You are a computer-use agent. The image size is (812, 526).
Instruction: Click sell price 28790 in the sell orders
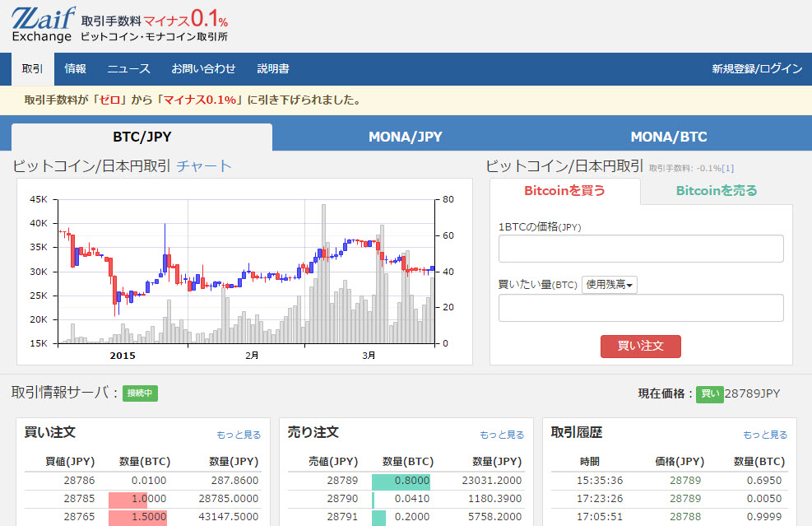342,499
